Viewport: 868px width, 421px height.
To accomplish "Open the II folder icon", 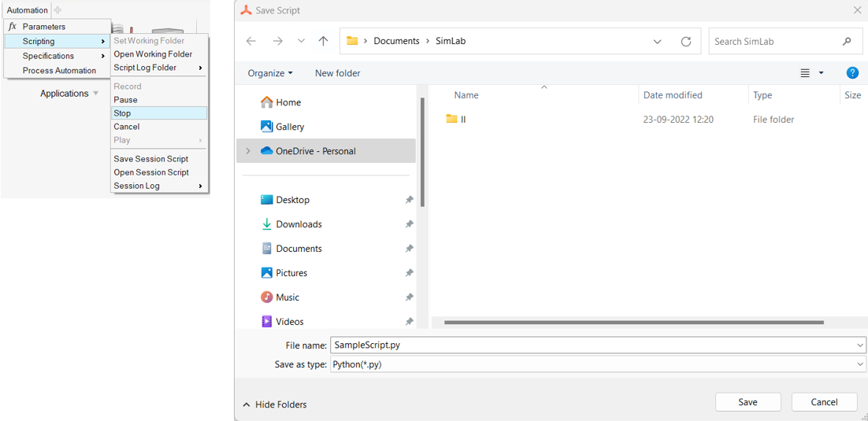I will coord(451,119).
